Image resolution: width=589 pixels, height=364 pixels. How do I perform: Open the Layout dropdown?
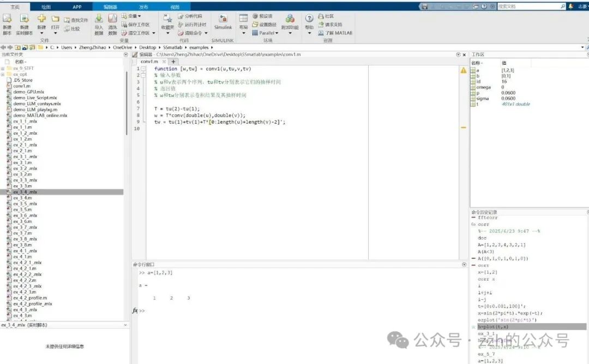click(x=243, y=24)
